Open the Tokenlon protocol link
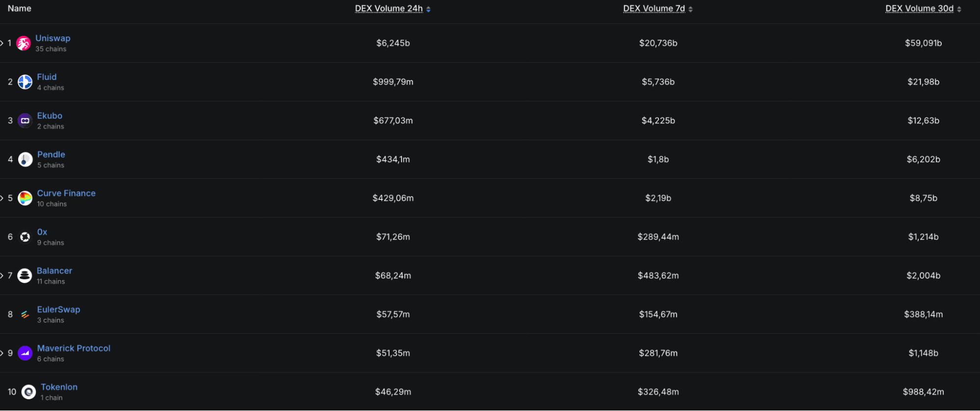Viewport: 980px width, 411px height. (x=59, y=387)
